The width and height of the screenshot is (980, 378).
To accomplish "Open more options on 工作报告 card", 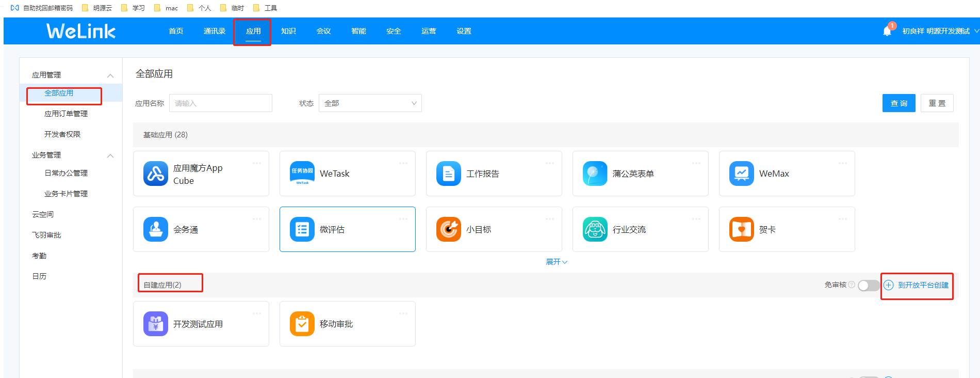I will [550, 163].
